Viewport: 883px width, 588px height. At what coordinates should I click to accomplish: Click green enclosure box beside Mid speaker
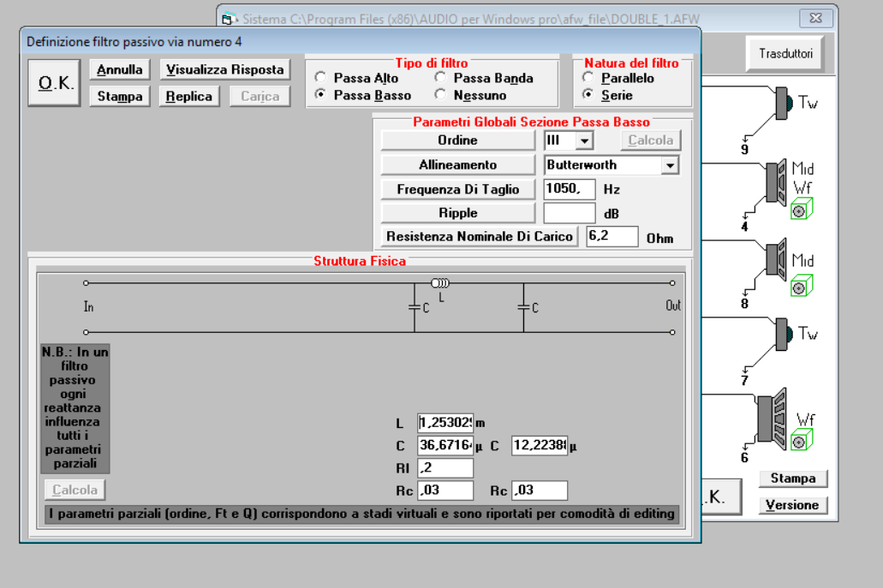click(802, 286)
